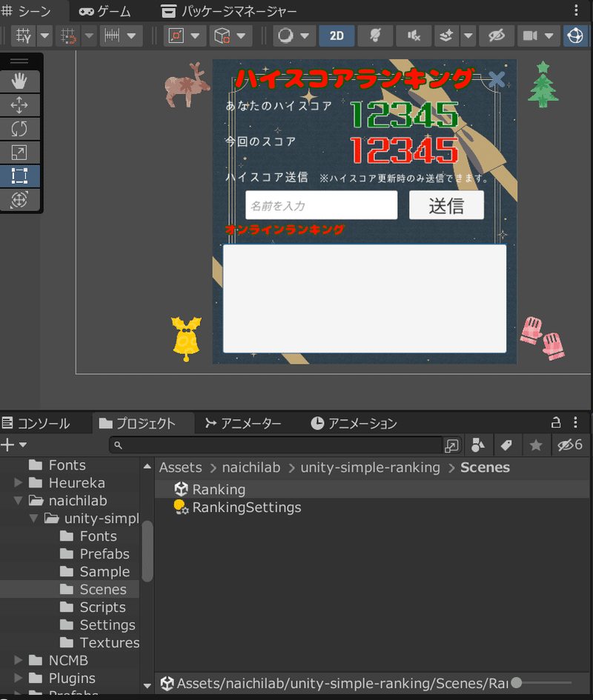Enable 2D view mode
593x700 pixels.
(x=337, y=35)
